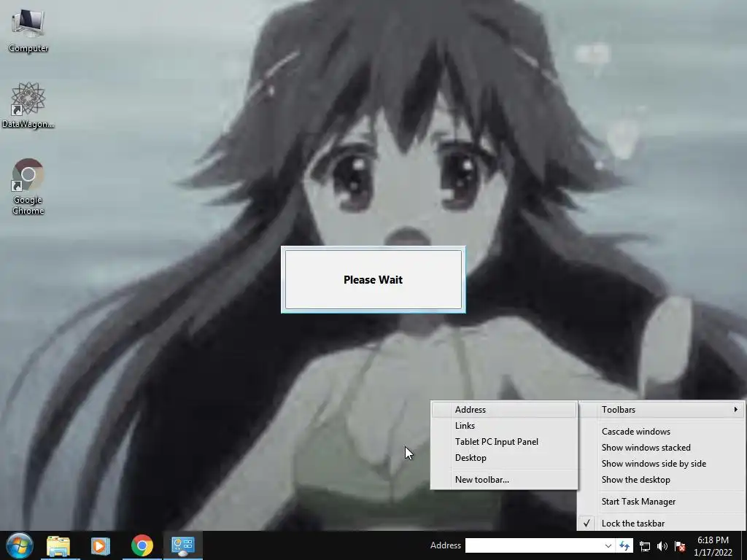Toggle the Address toolbar in the submenu
747x560 pixels.
(x=504, y=410)
